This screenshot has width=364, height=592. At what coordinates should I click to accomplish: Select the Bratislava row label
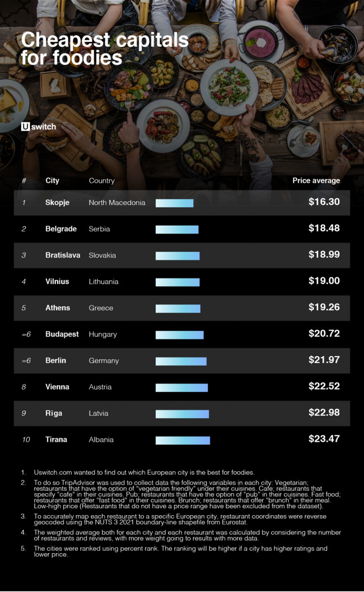coord(62,255)
